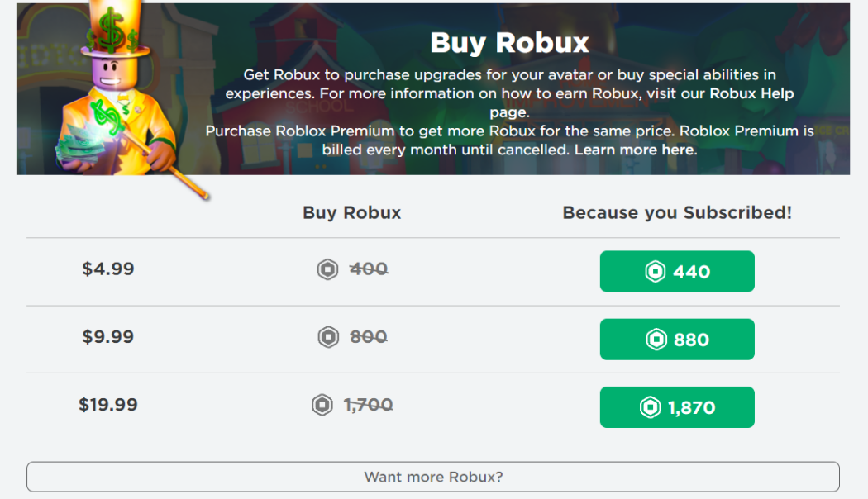
Task: Select the $19.99 price label
Action: pyautogui.click(x=108, y=405)
